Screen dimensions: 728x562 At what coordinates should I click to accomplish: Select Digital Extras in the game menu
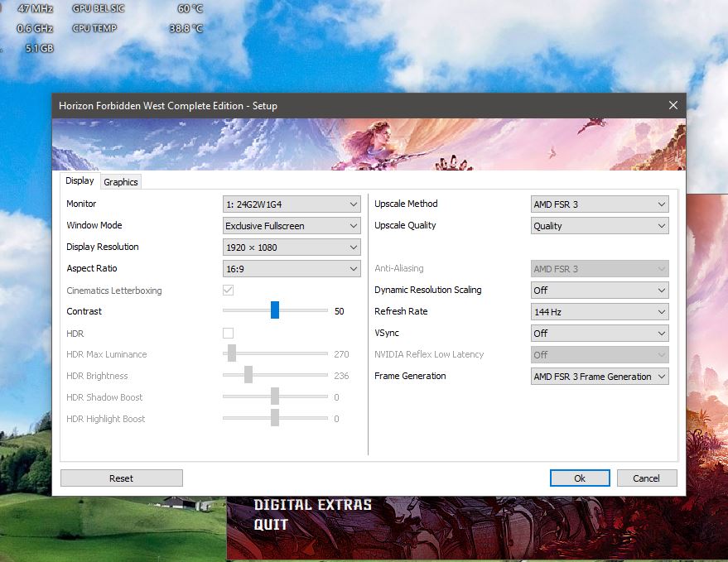click(x=312, y=504)
